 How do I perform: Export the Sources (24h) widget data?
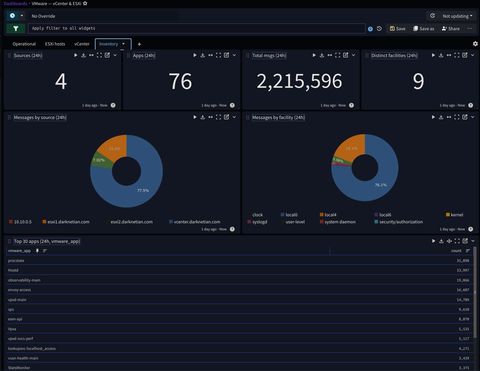coord(83,55)
